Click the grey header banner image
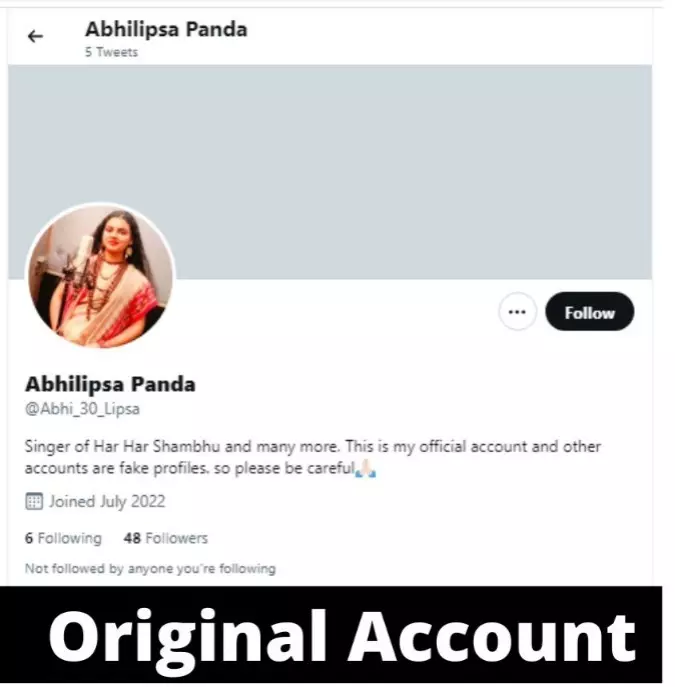Viewport: 675px width, 687px height. (329, 172)
